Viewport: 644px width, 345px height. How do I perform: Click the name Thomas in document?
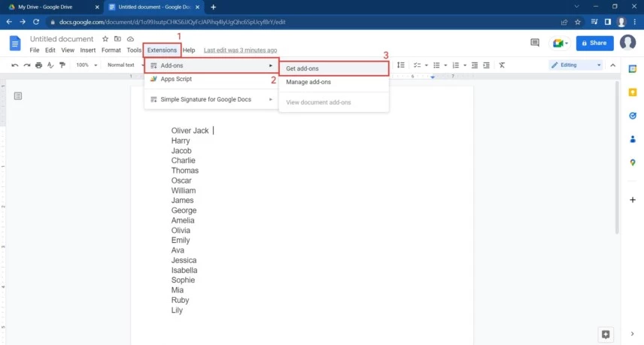[185, 171]
